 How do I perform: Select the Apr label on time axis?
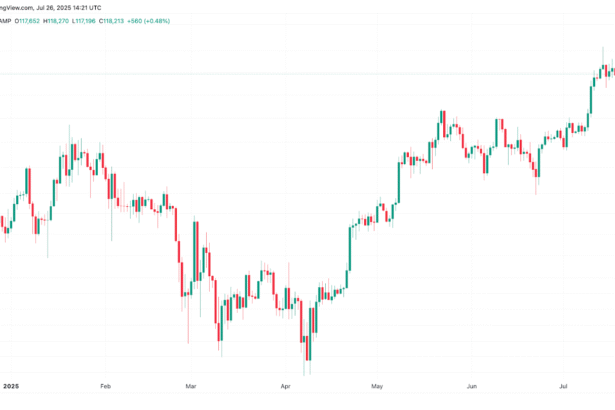286,383
